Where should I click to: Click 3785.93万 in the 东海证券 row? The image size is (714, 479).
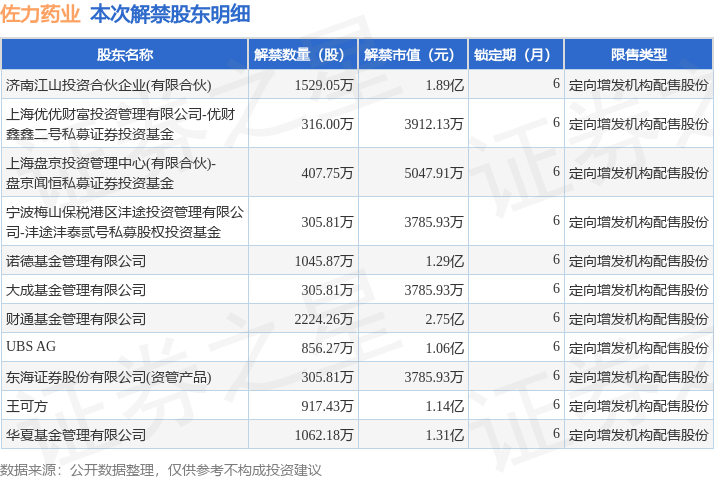click(x=434, y=377)
